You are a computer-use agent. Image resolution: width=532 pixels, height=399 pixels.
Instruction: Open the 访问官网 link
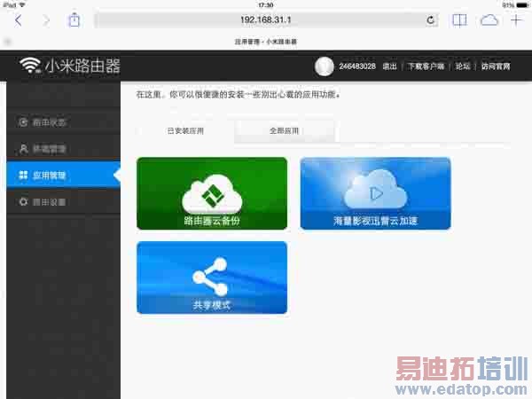click(x=496, y=66)
